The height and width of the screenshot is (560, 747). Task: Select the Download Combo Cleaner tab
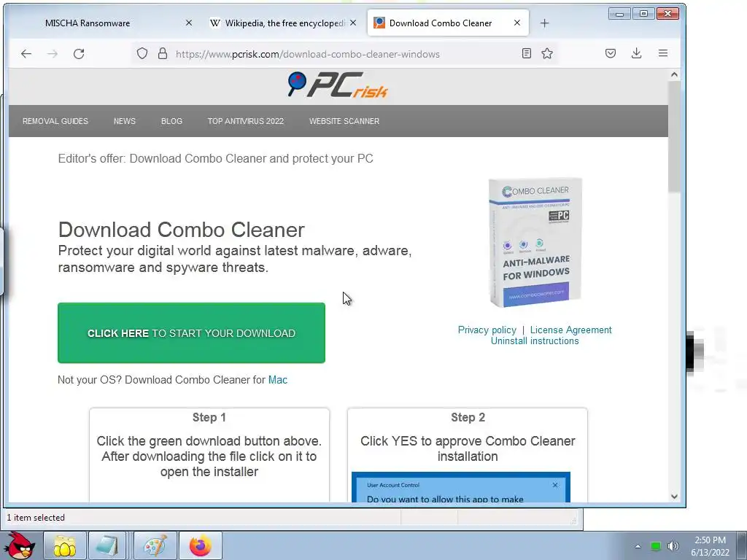click(448, 23)
